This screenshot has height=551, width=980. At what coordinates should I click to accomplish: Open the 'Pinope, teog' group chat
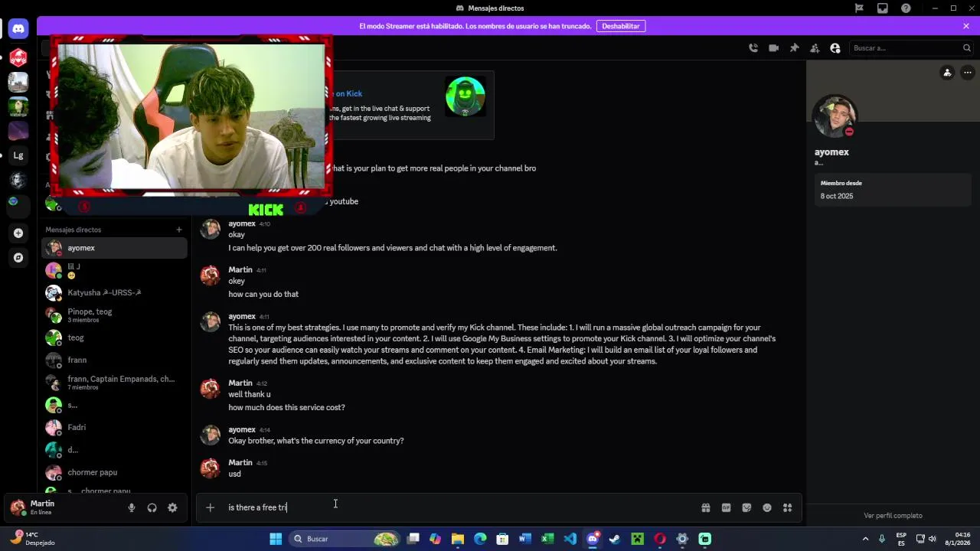[x=114, y=315]
